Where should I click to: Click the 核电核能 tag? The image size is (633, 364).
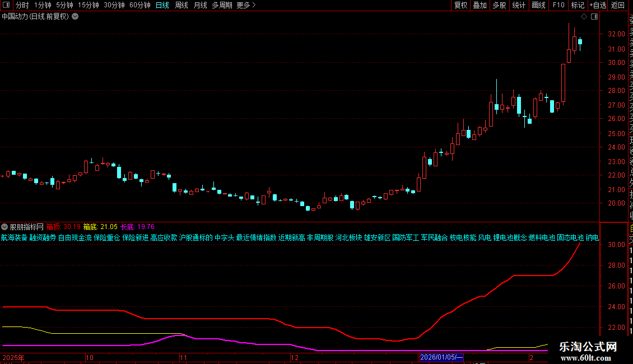pyautogui.click(x=463, y=237)
